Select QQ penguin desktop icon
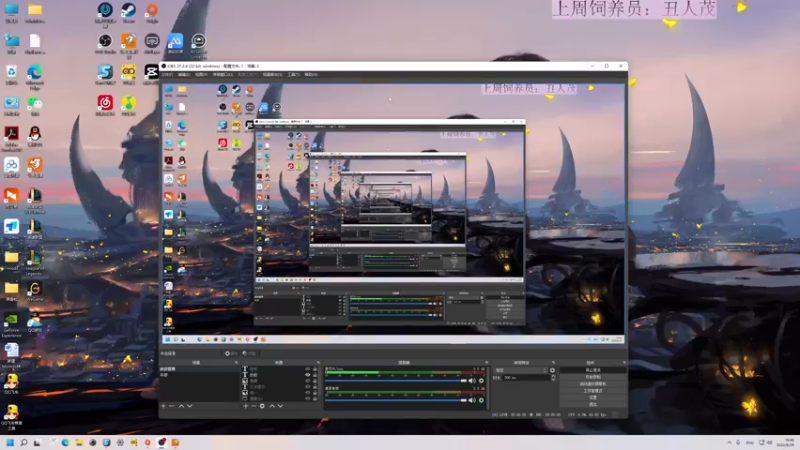Image resolution: width=800 pixels, height=450 pixels. 35,137
